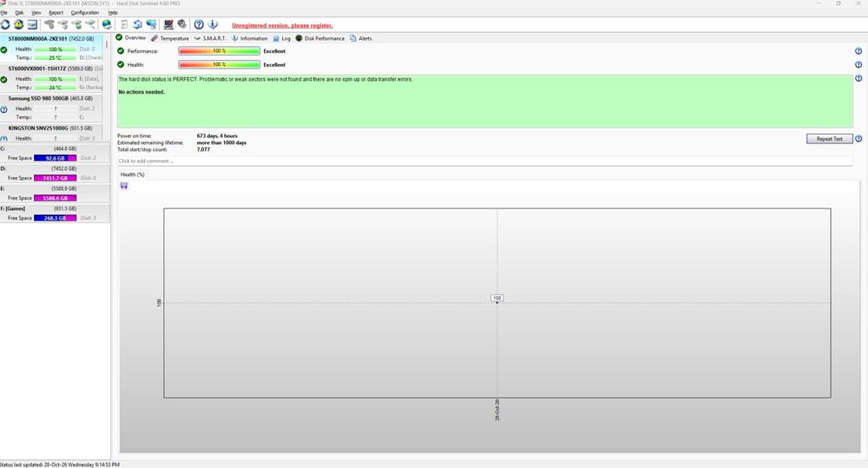Switch to the Temperature tab
Screen dimensions: 868x468
click(170, 38)
